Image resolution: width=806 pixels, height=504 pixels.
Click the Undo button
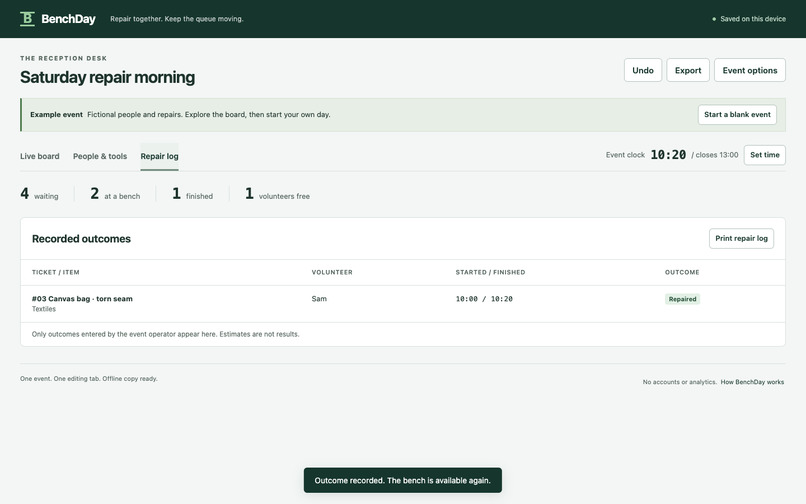click(x=643, y=70)
